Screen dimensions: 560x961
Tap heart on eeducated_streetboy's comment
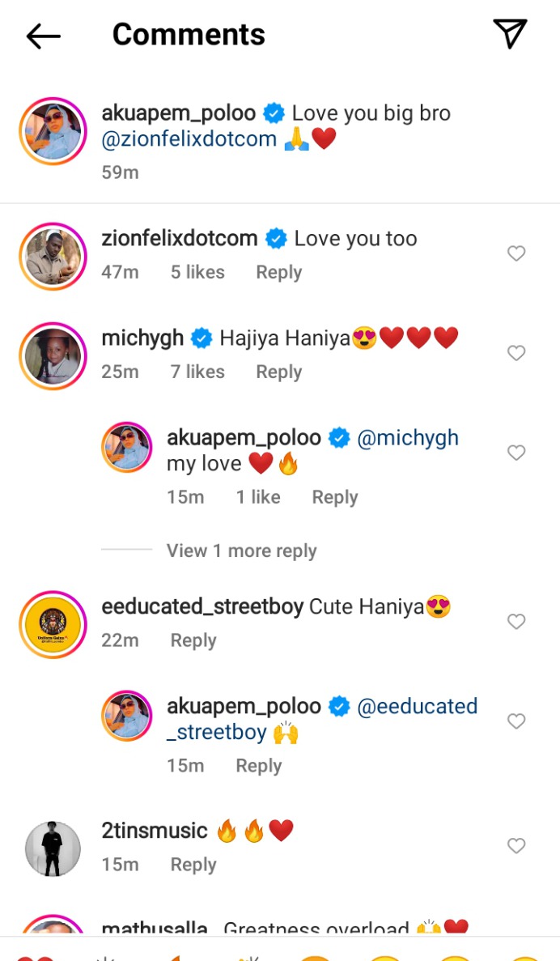tap(516, 622)
